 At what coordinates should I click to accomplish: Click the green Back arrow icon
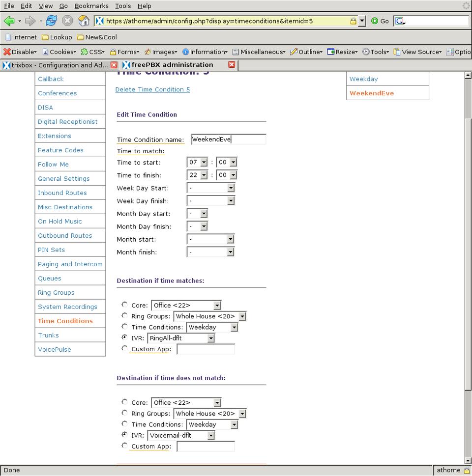[x=9, y=21]
